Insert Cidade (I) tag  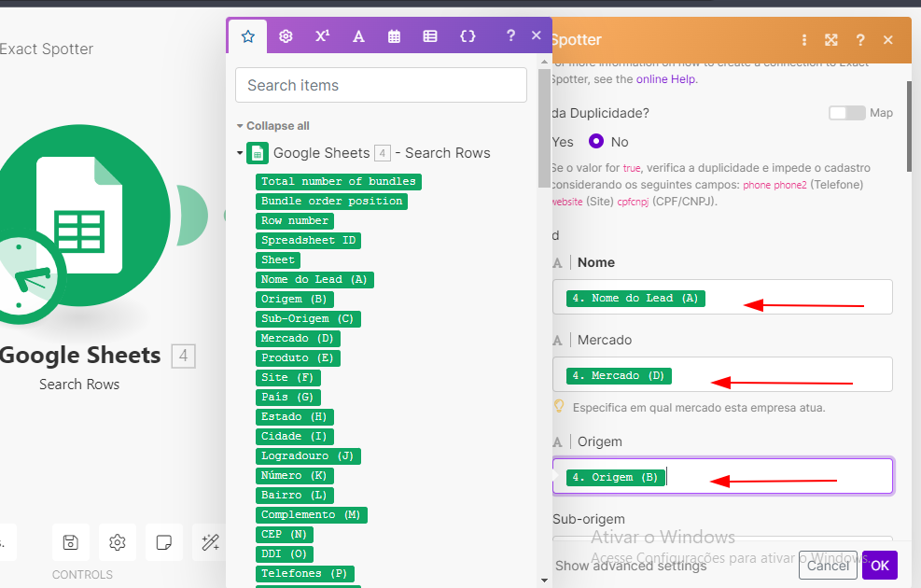[294, 437]
